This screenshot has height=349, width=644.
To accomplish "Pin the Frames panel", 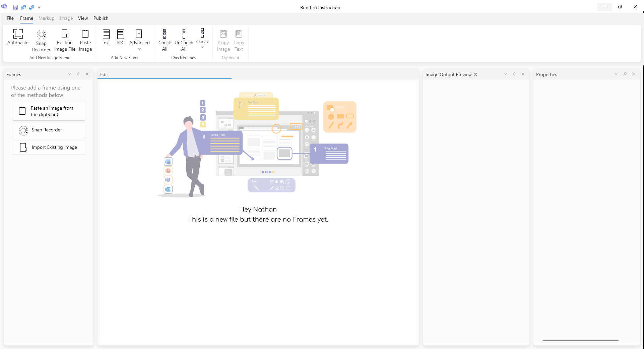I will (78, 74).
